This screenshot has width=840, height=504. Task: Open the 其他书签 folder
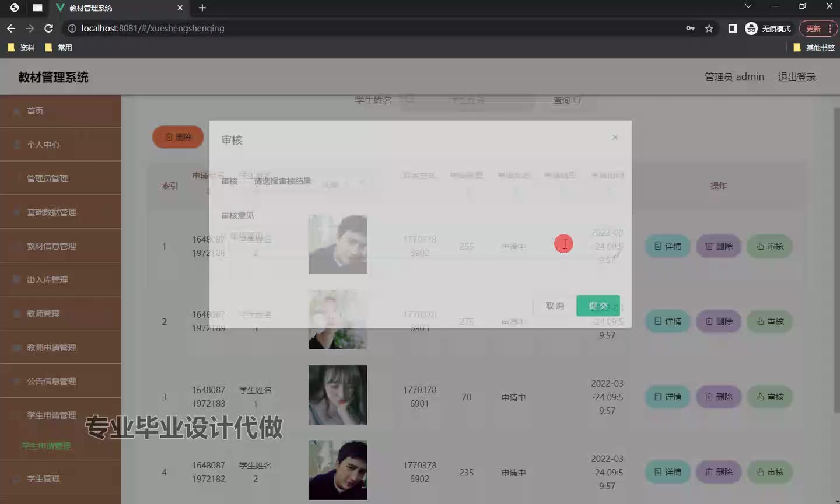[814, 48]
